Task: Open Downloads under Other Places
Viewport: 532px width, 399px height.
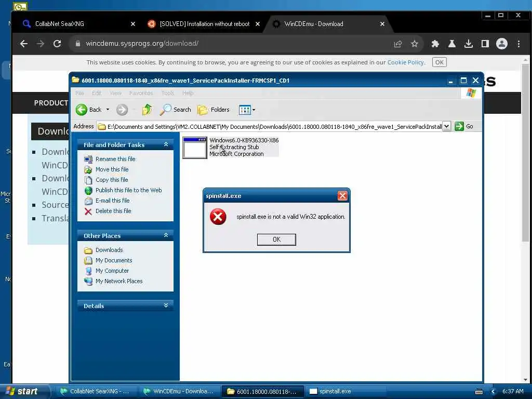Action: click(x=109, y=250)
